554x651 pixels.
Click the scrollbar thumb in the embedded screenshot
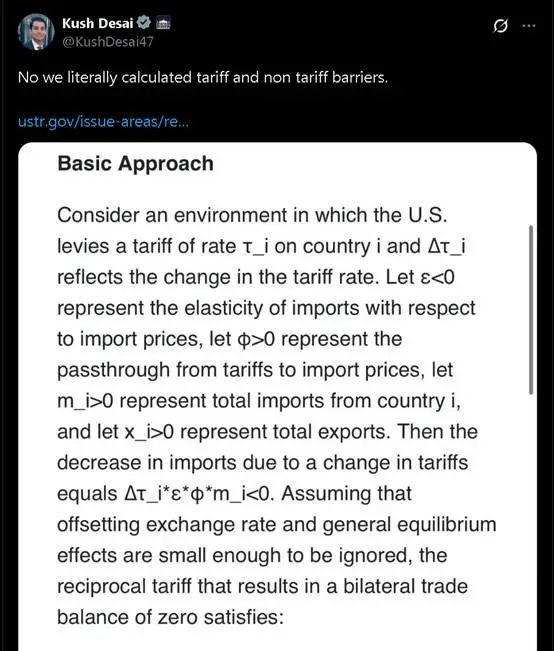coord(531,310)
